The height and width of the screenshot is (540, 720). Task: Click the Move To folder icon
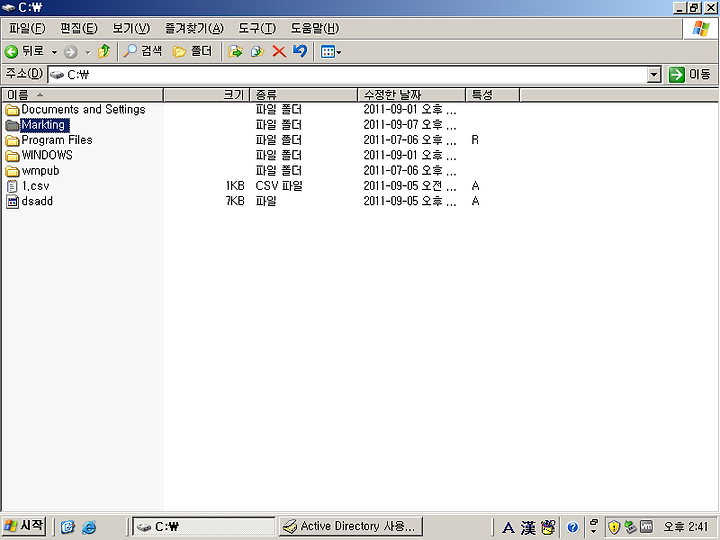pos(235,51)
